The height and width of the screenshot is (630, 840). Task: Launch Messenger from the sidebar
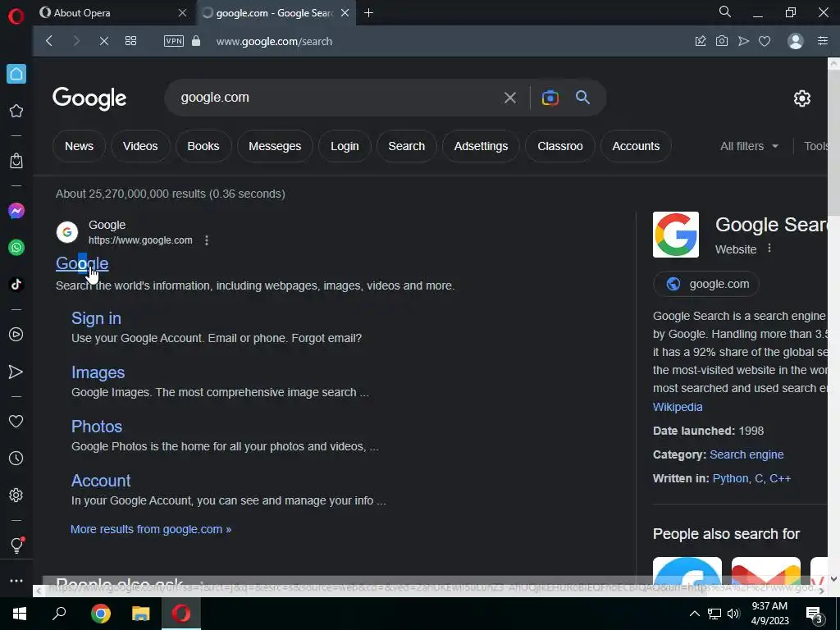[x=16, y=211]
